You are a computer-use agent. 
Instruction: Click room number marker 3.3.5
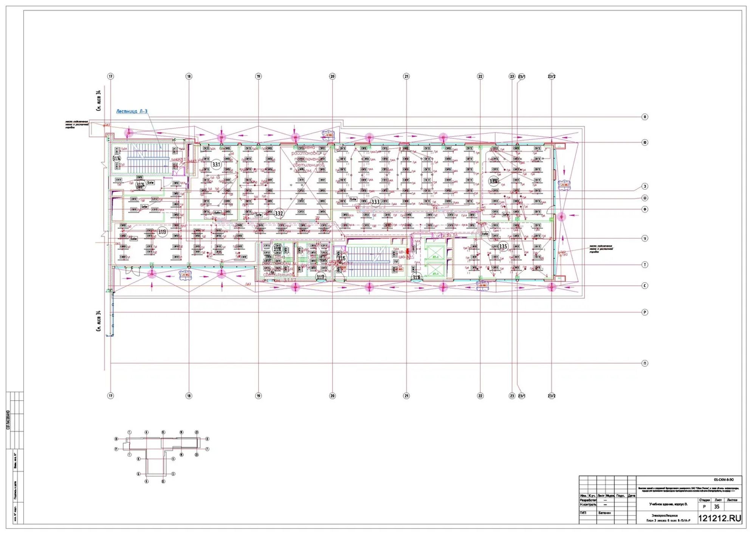point(503,246)
